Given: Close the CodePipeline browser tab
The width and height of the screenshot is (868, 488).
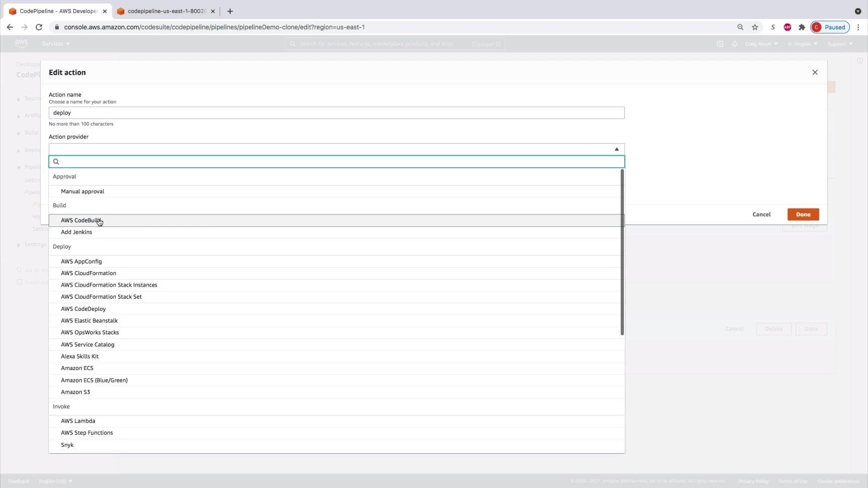Looking at the screenshot, I should (105, 11).
